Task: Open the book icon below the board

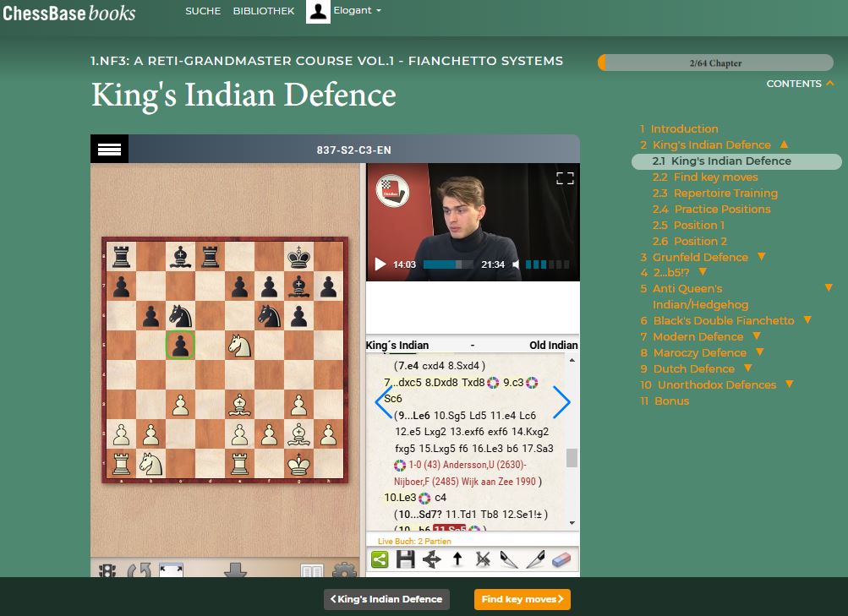Action: pyautogui.click(x=312, y=572)
